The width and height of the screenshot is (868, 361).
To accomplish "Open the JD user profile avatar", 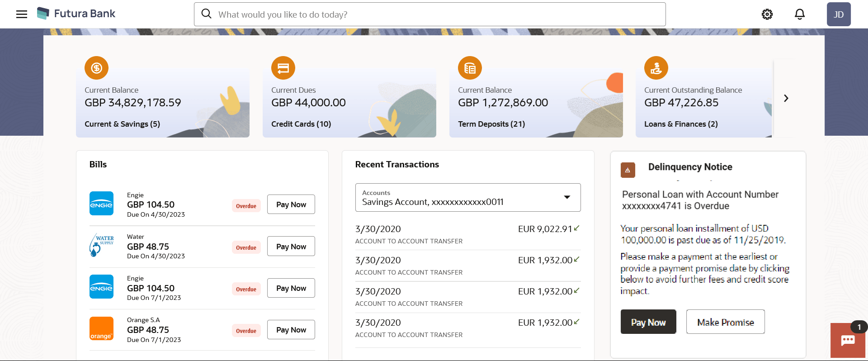I will [838, 14].
